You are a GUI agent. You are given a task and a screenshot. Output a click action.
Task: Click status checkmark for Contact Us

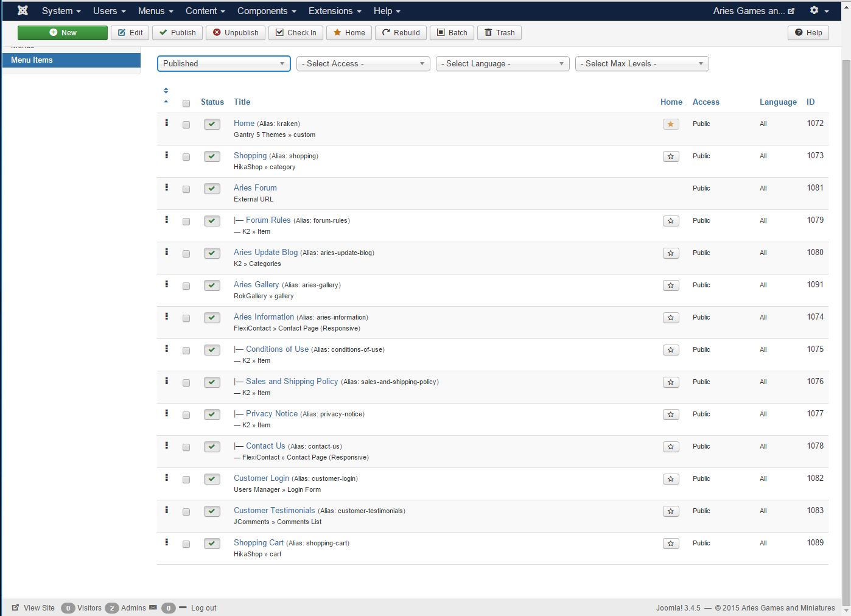212,447
